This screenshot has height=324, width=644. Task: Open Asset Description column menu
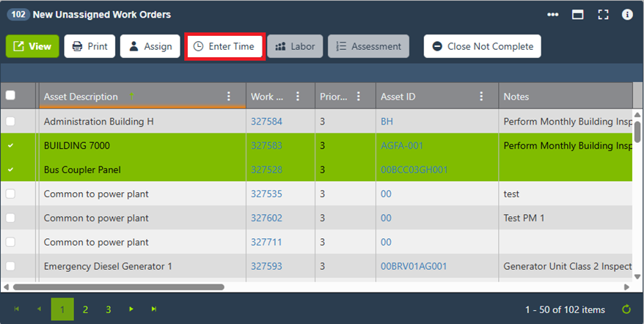tap(229, 97)
